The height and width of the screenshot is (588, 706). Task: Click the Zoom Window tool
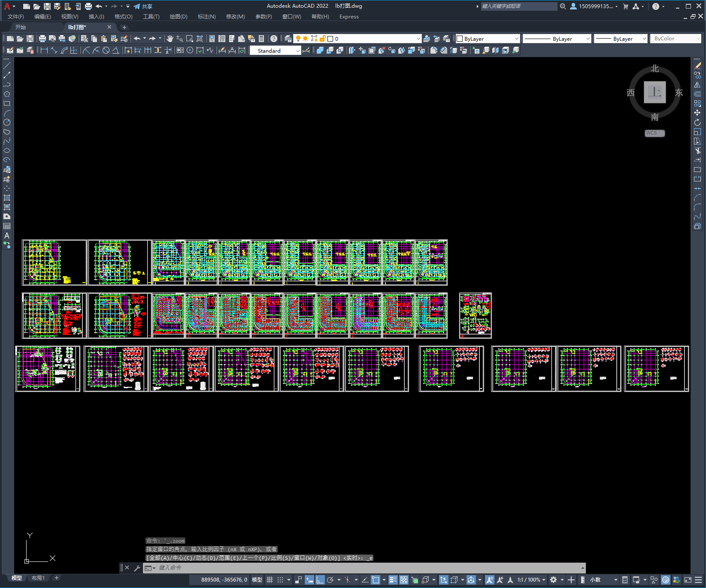coord(190,39)
